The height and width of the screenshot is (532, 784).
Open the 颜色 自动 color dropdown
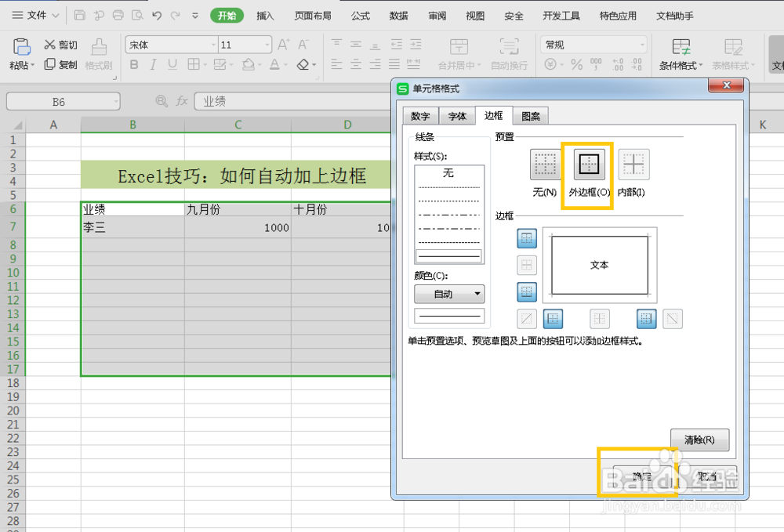pyautogui.click(x=449, y=294)
